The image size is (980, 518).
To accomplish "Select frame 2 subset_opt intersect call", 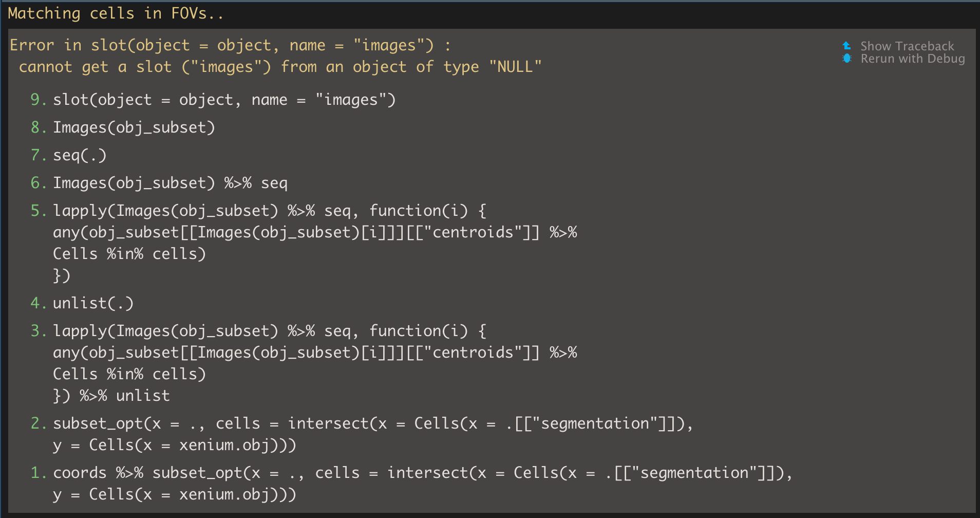I will click(x=373, y=423).
